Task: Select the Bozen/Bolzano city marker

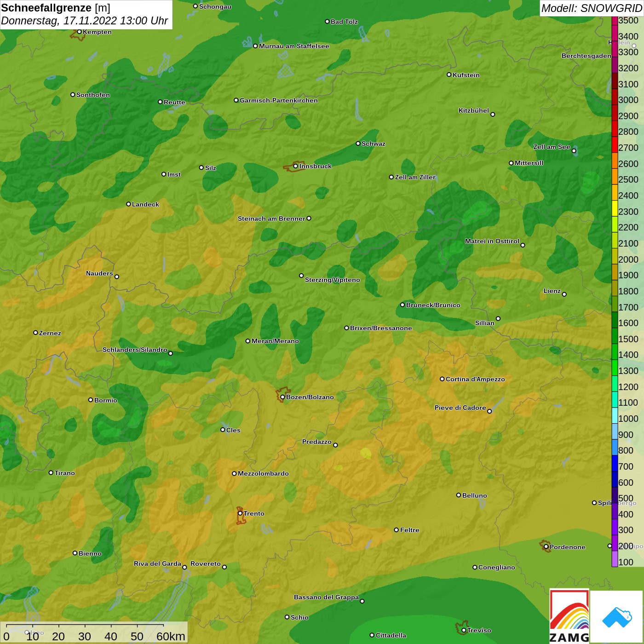Action: coord(282,397)
